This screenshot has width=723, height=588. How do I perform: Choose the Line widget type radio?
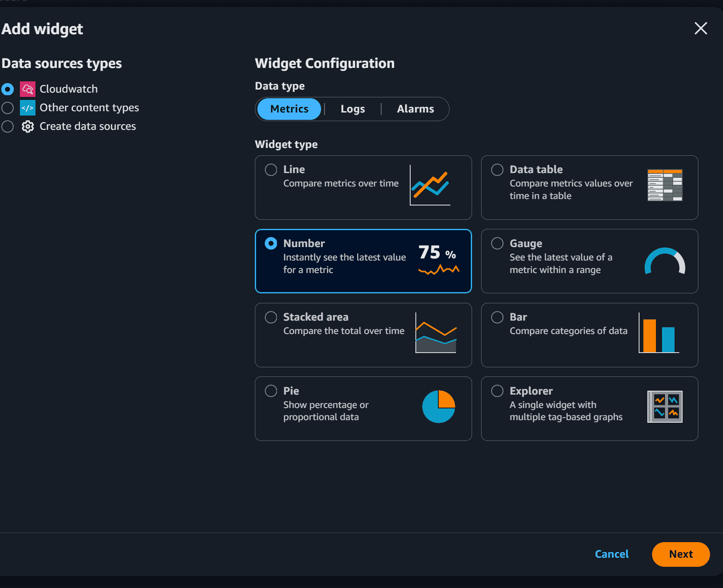pos(271,170)
